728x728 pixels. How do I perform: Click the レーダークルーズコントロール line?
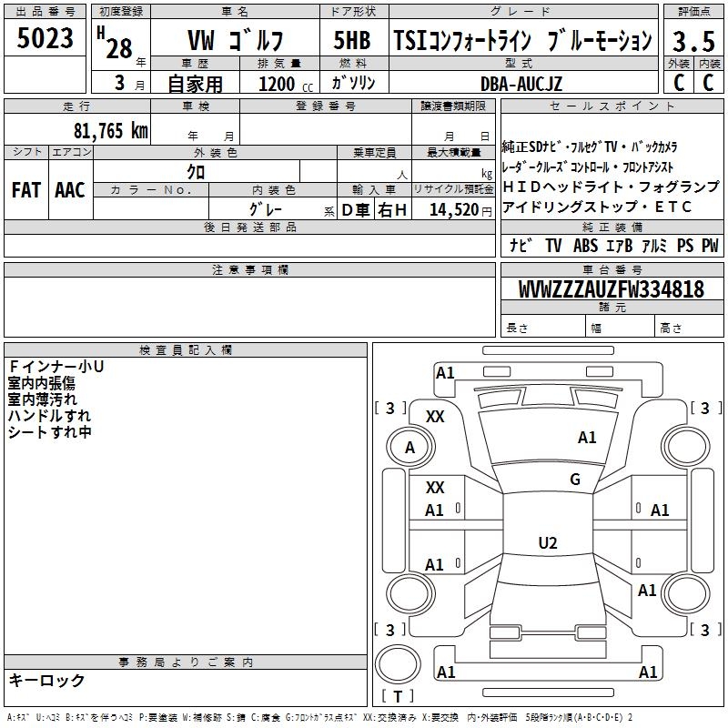click(587, 167)
